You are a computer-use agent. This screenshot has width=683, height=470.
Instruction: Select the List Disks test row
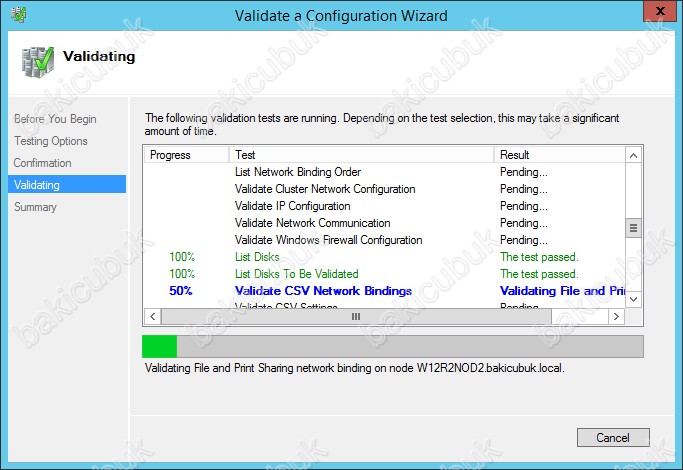[385, 257]
